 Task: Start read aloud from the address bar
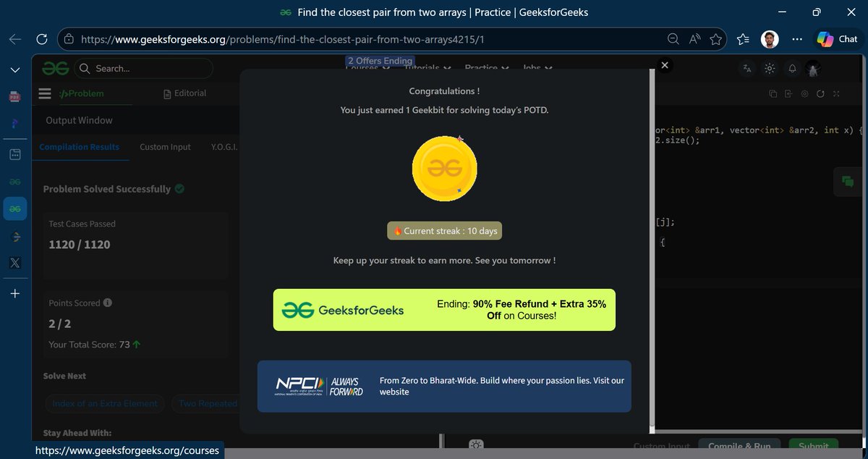(694, 39)
